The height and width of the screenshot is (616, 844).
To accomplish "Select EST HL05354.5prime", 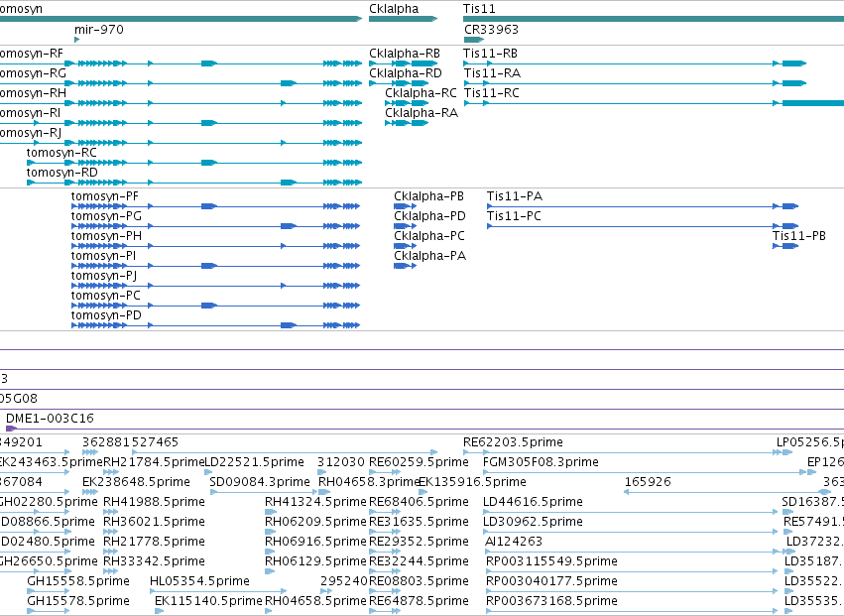I will tap(199, 581).
